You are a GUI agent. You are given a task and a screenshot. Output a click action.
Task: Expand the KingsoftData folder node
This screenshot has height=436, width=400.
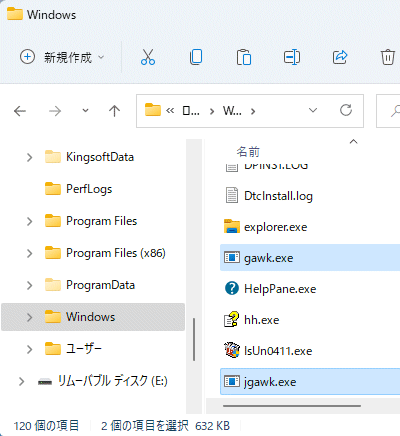point(30,157)
